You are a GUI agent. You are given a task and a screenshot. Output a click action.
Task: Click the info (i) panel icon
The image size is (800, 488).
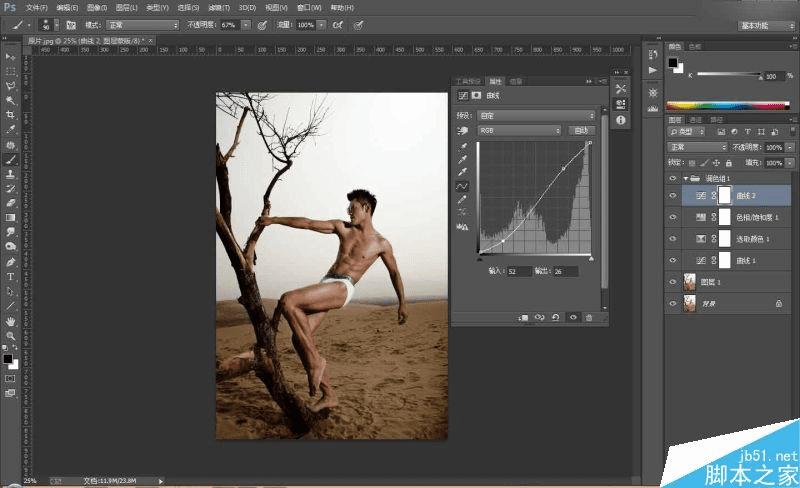(621, 120)
